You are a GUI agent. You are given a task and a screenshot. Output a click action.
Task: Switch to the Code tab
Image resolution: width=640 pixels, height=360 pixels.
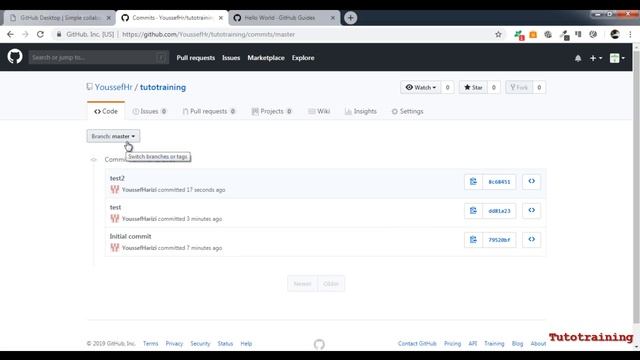[106, 111]
